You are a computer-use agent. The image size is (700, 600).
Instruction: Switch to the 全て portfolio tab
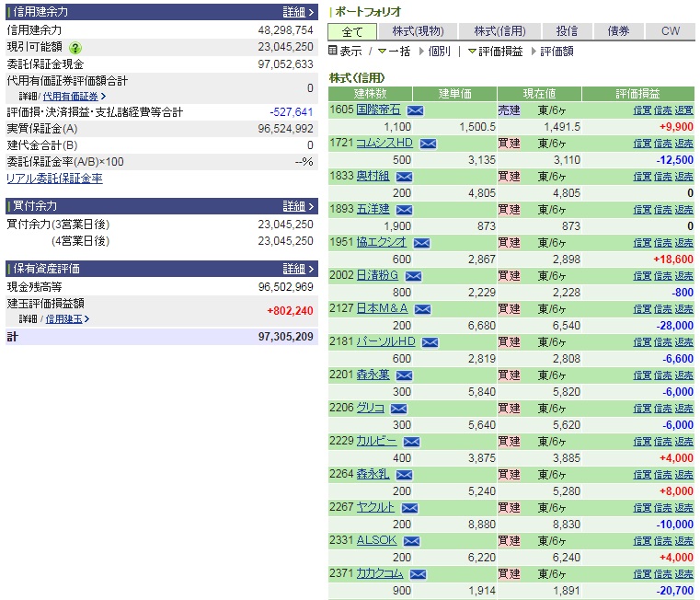tap(352, 31)
